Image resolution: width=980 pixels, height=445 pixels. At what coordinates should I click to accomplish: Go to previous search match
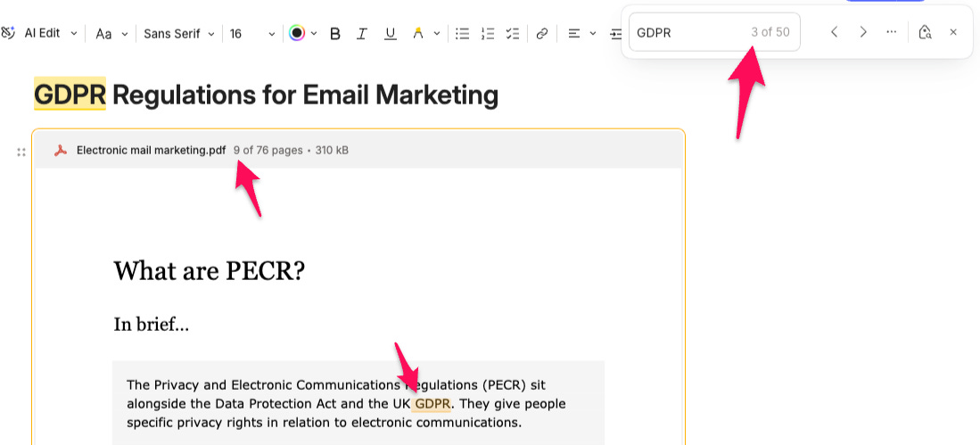834,32
